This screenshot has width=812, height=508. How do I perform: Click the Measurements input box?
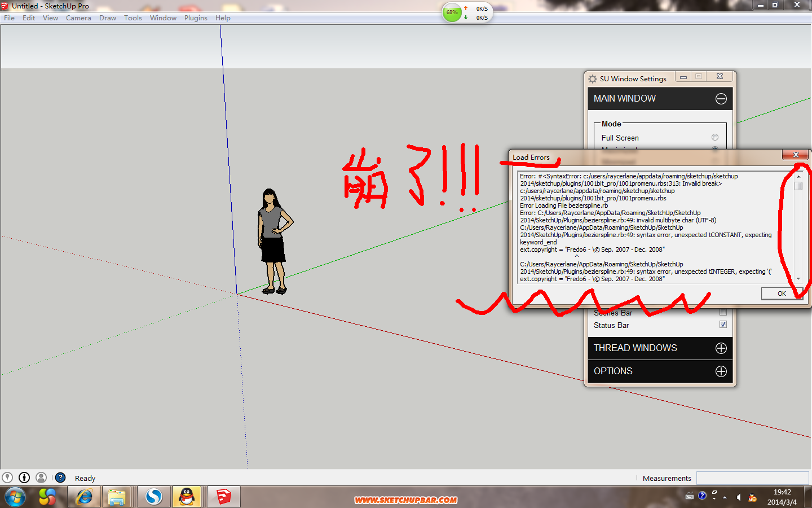coord(752,478)
